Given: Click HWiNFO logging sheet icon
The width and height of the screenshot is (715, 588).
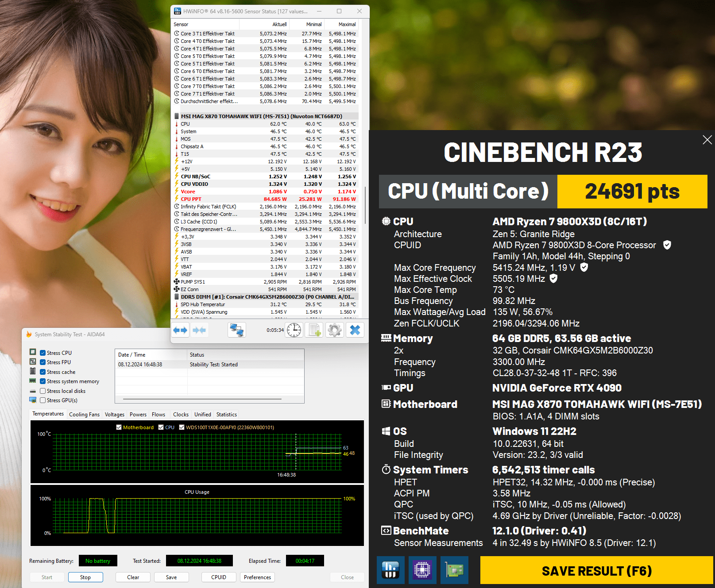Looking at the screenshot, I should [315, 330].
